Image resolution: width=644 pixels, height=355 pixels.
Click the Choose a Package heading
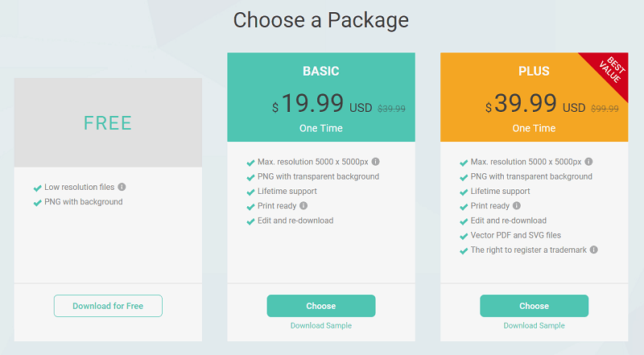(x=321, y=20)
